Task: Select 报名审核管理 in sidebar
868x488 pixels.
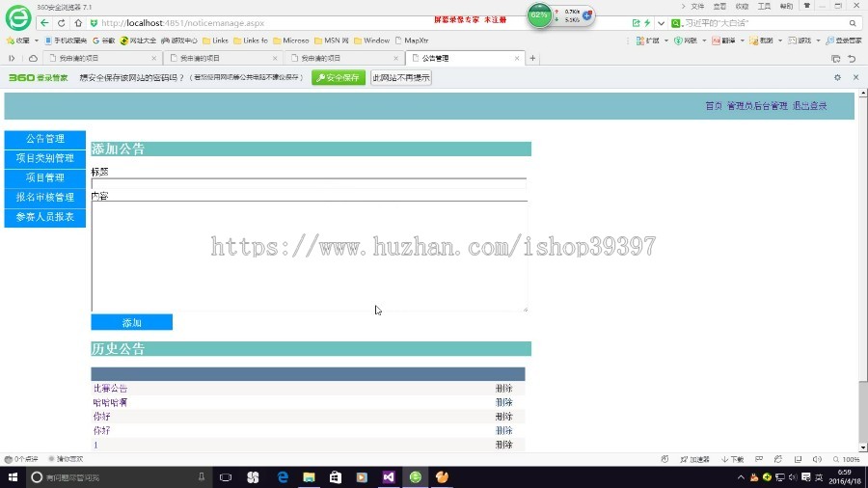Action: click(x=44, y=197)
